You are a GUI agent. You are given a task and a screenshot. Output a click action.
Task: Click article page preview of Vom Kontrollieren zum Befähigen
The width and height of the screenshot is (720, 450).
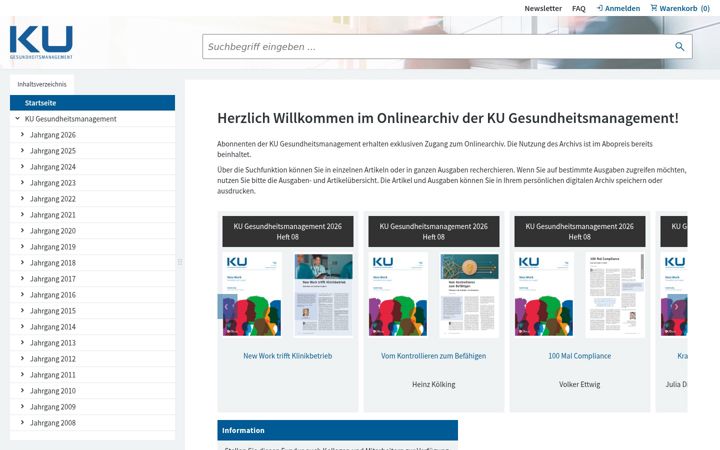(469, 295)
